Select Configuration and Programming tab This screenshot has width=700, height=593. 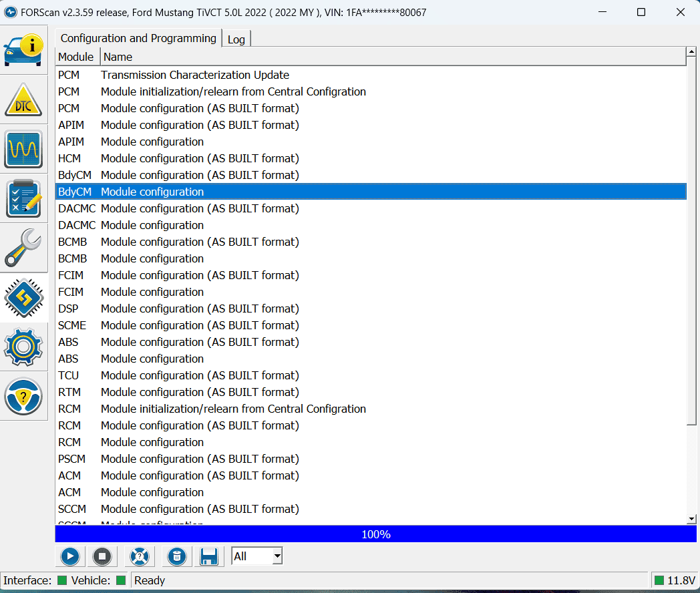point(138,38)
